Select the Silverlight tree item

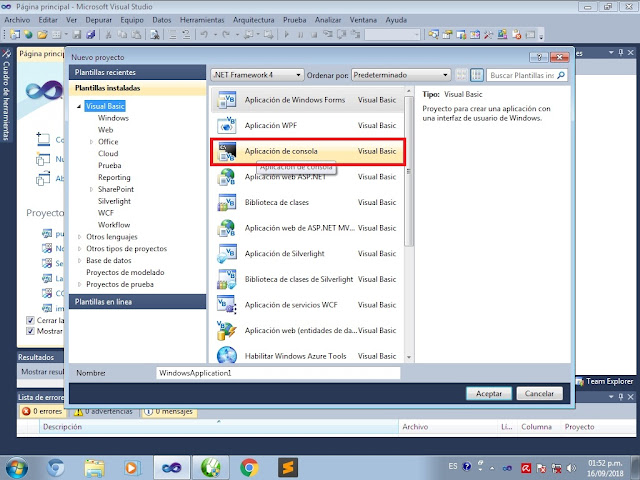click(114, 201)
